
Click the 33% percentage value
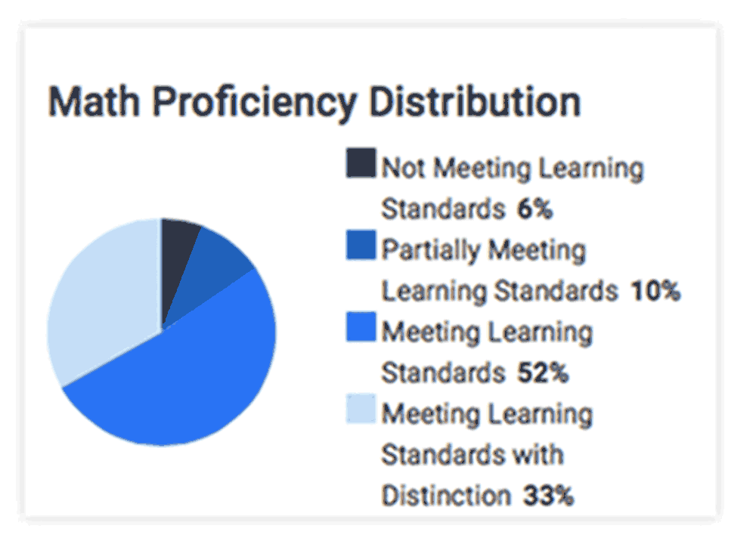tap(549, 496)
